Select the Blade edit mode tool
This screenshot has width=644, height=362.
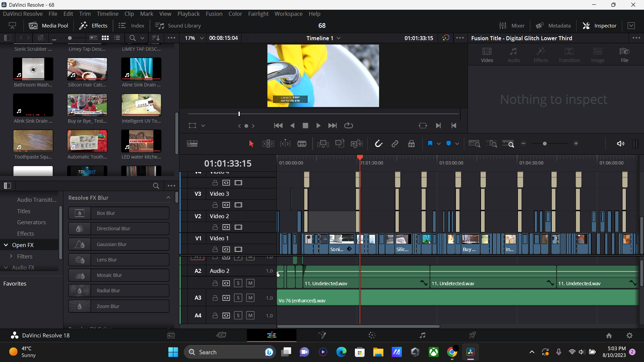coord(302,144)
